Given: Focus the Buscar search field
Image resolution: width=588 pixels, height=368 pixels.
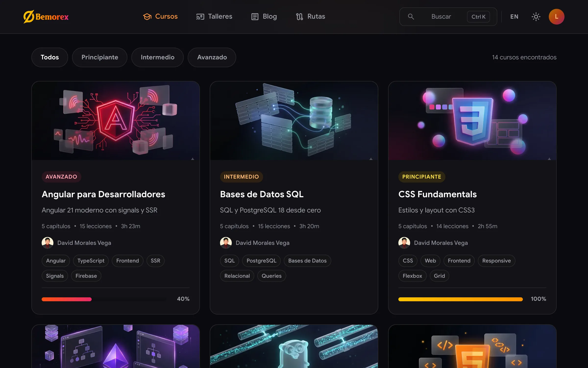Looking at the screenshot, I should tap(448, 17).
